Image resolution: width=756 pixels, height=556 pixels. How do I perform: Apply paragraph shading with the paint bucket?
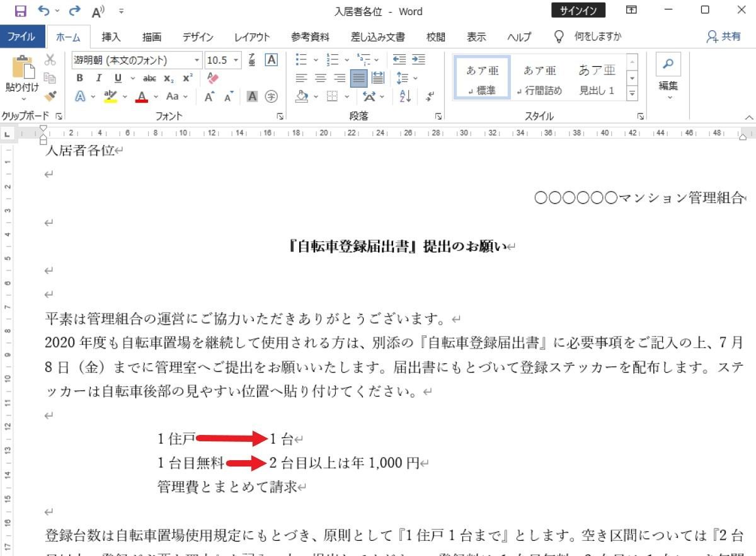tap(302, 96)
